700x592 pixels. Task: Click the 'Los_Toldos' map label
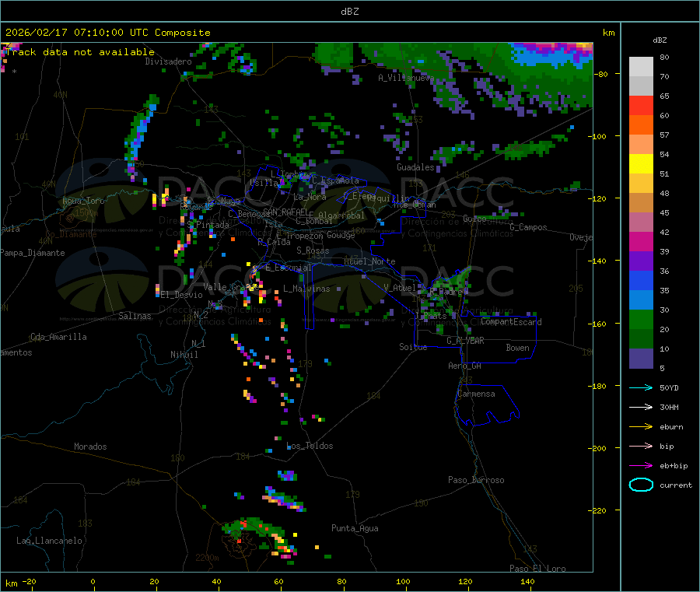coord(310,446)
